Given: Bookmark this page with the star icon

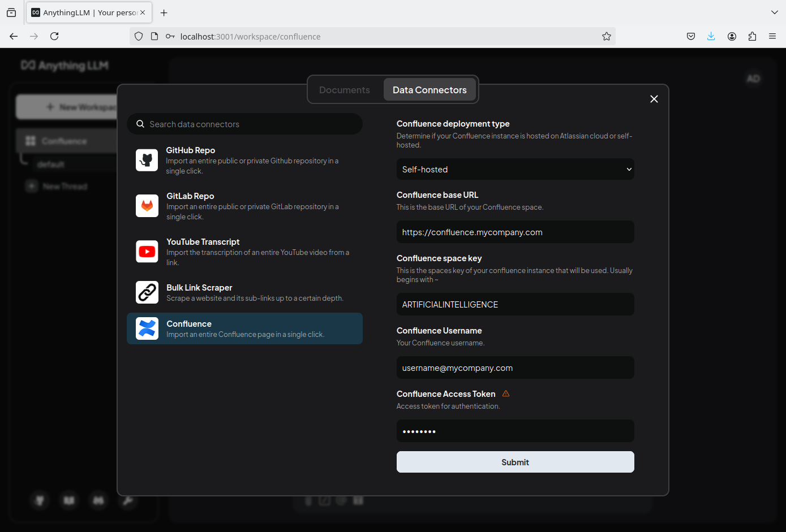Looking at the screenshot, I should tap(607, 36).
